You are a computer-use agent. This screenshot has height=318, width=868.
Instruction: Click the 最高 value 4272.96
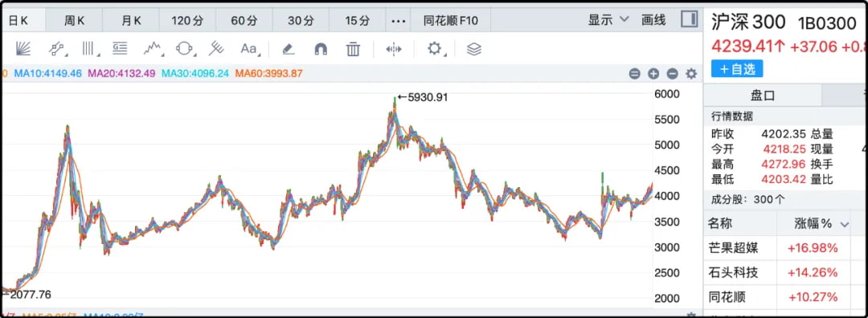784,165
